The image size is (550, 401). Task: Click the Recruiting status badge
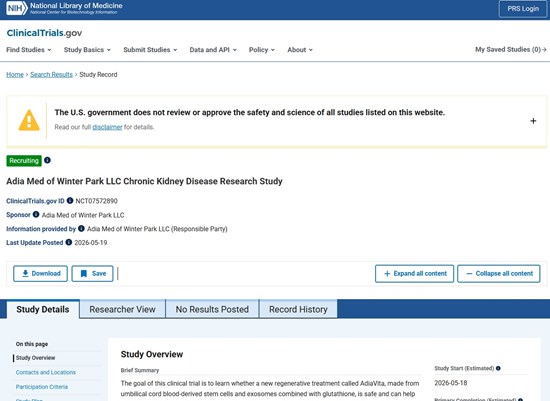tap(24, 161)
